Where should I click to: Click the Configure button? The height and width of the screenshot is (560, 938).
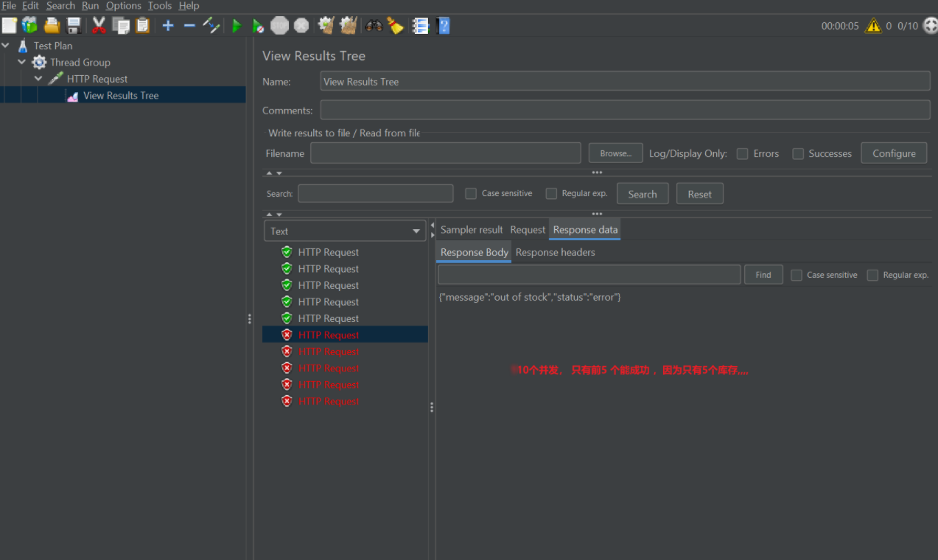(894, 153)
